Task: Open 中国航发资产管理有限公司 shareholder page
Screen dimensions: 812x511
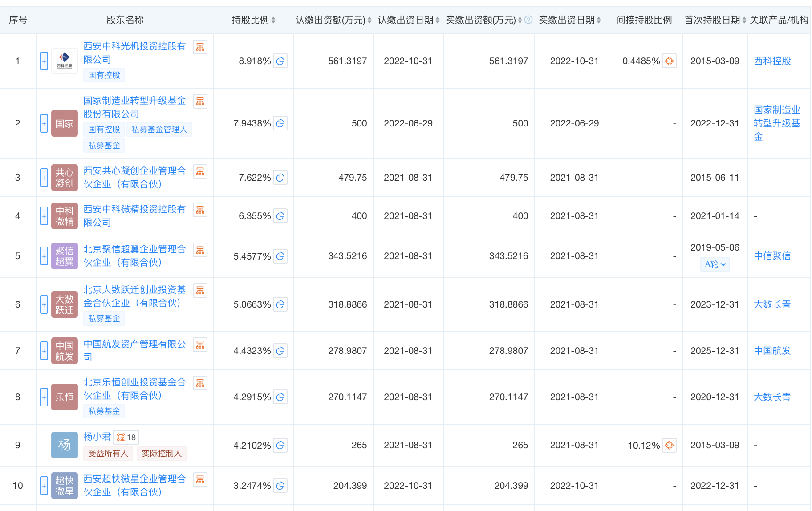Action: tap(134, 351)
